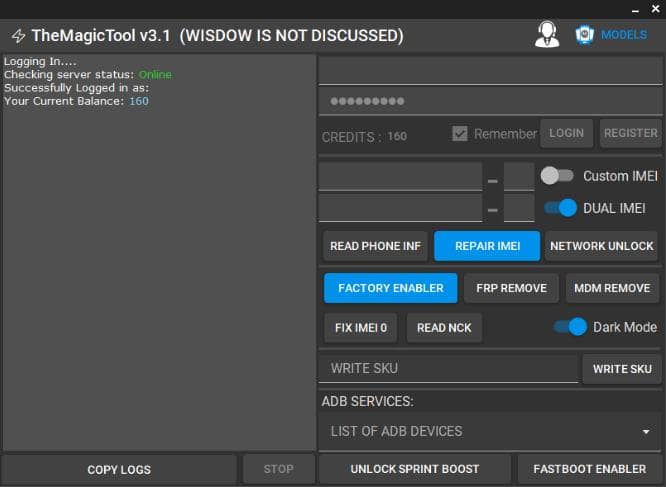Viewport: 666px width, 487px height.
Task: Run UNLOCK SPRINT BOOST
Action: point(415,469)
